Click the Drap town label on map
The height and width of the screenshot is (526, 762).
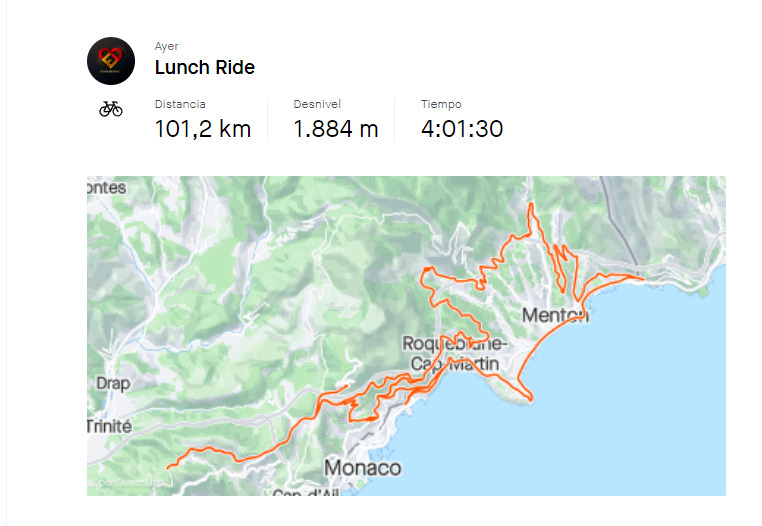coord(113,384)
